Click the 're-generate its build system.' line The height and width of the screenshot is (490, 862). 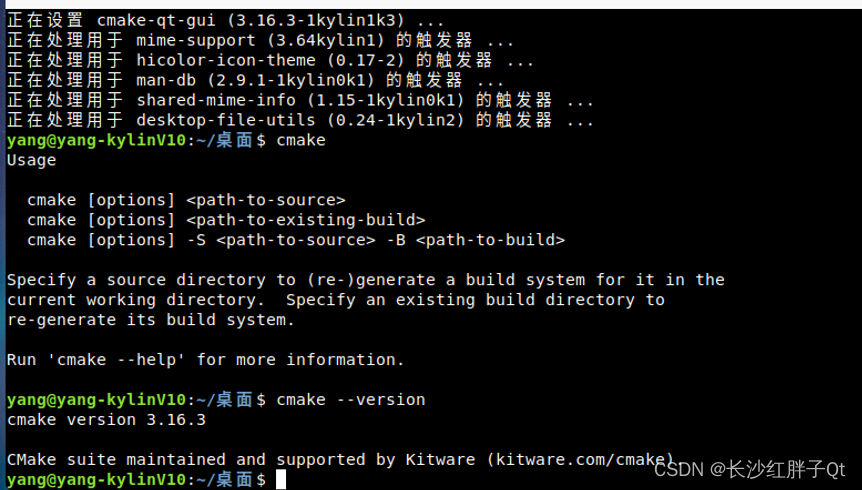coord(151,320)
